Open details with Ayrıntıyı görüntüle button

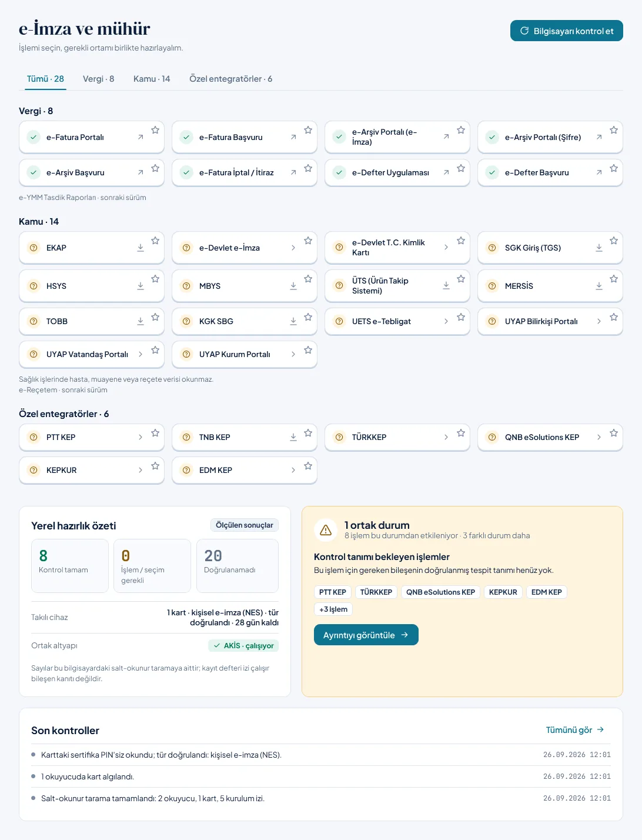click(366, 635)
